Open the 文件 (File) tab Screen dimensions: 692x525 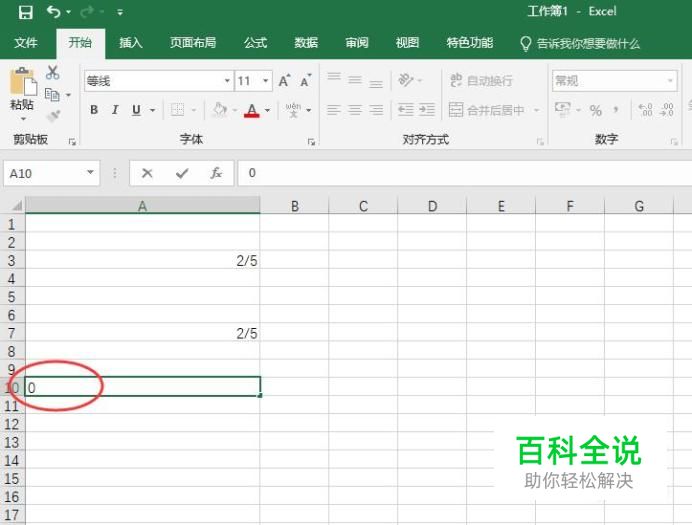pos(26,43)
